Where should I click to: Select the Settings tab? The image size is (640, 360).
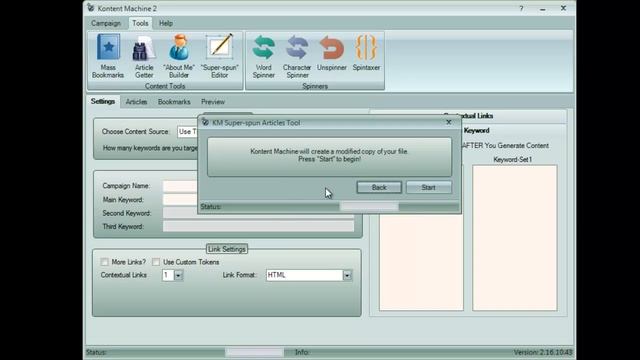103,101
